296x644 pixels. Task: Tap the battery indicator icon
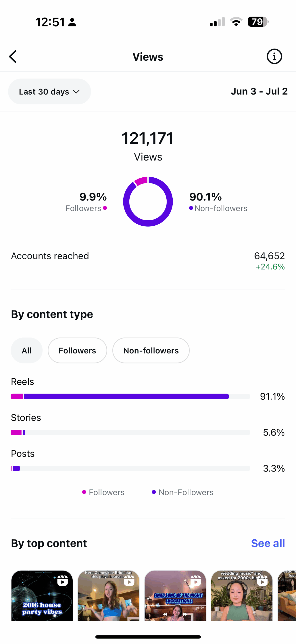tap(258, 22)
